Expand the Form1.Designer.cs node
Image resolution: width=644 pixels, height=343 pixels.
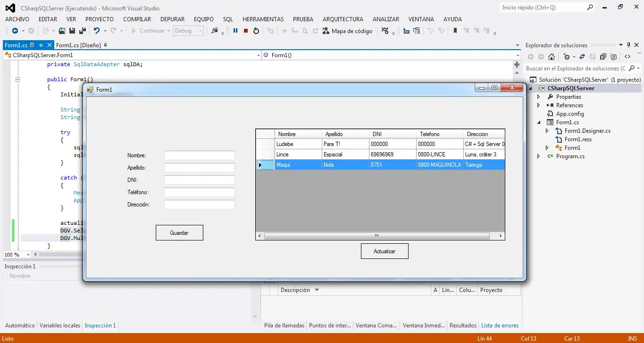(547, 131)
